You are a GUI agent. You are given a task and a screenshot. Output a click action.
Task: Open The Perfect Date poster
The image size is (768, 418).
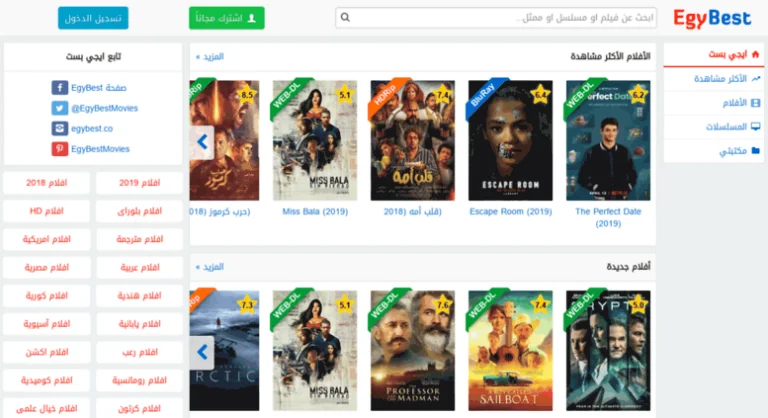click(608, 141)
